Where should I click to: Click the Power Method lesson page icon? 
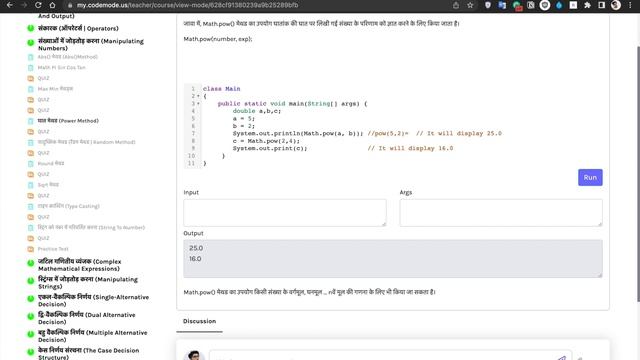(31, 121)
